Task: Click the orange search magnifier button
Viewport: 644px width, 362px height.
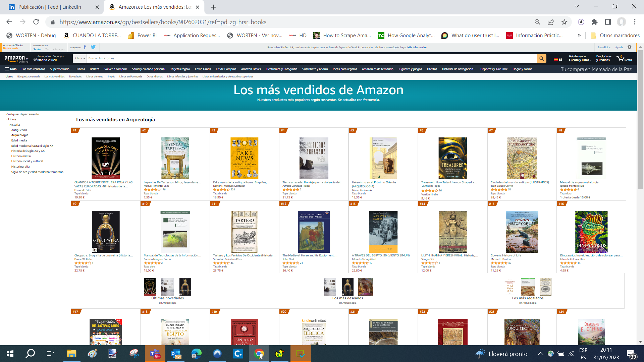Action: 541,58
